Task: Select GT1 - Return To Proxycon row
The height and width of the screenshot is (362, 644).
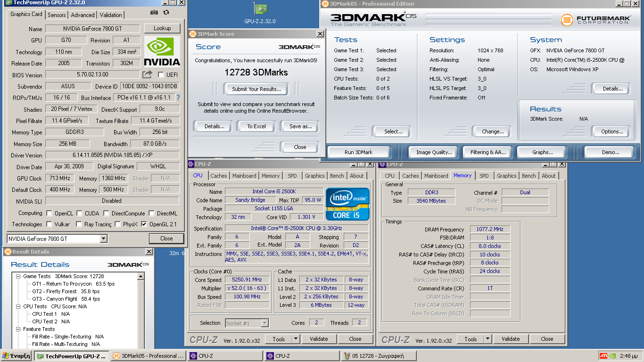Action: coord(74,284)
